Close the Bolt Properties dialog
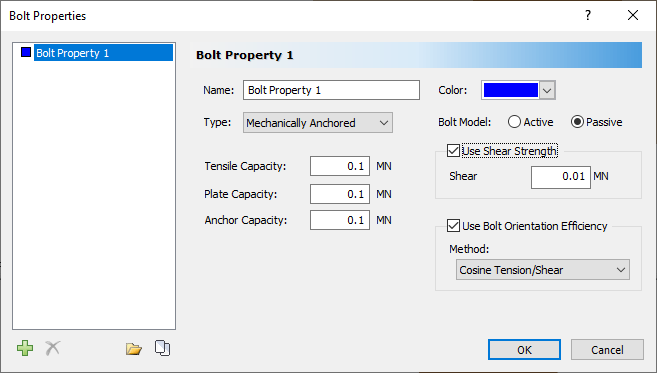Image resolution: width=657 pixels, height=373 pixels. coord(633,16)
